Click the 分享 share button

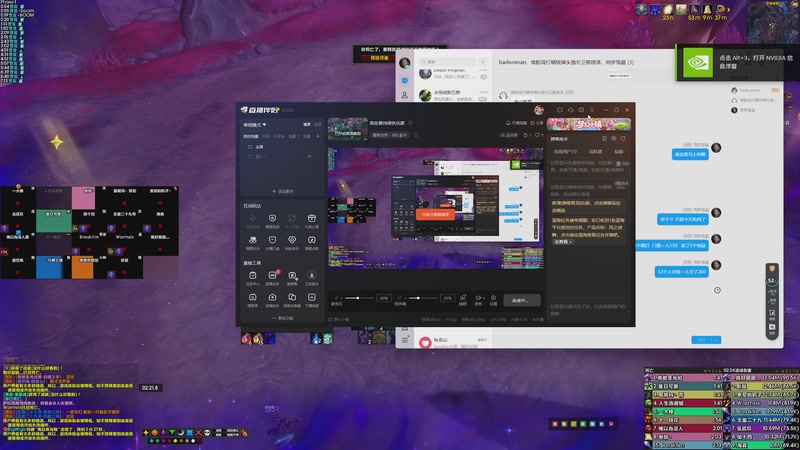pyautogui.click(x=537, y=123)
